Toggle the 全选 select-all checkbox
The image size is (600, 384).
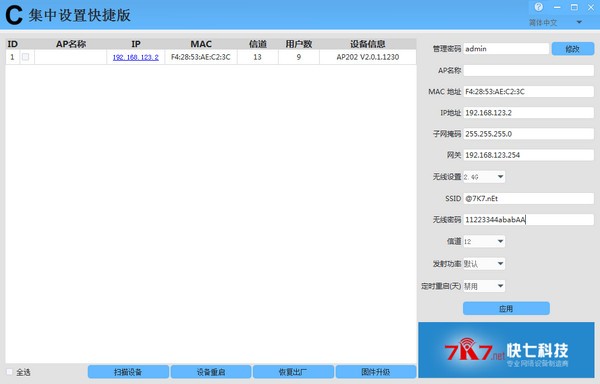click(x=10, y=372)
